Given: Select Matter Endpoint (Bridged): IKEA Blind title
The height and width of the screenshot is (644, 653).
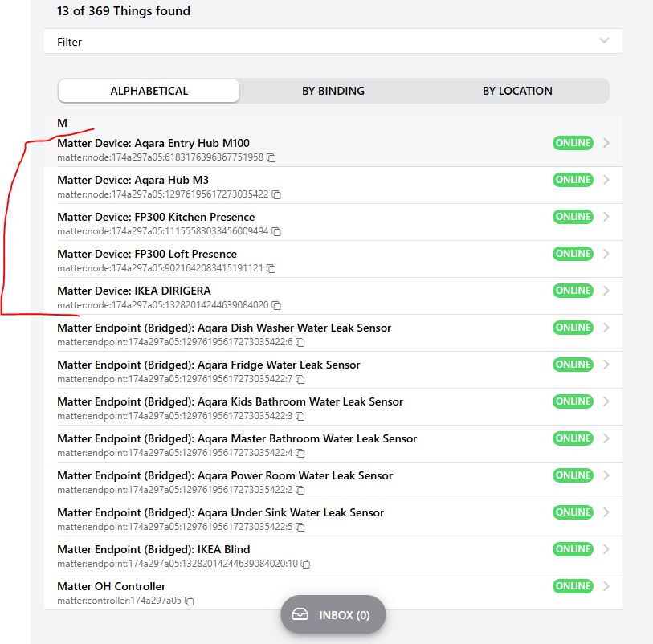Looking at the screenshot, I should click(153, 549).
